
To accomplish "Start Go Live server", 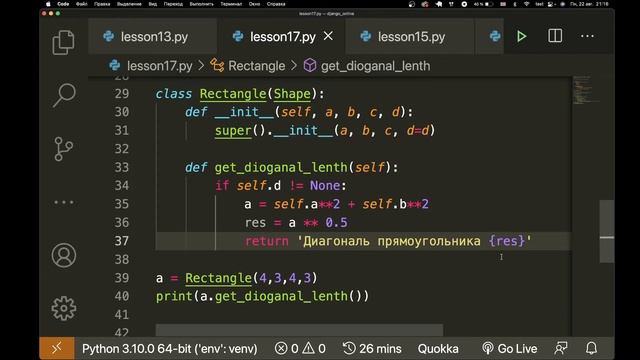I will click(x=509, y=349).
